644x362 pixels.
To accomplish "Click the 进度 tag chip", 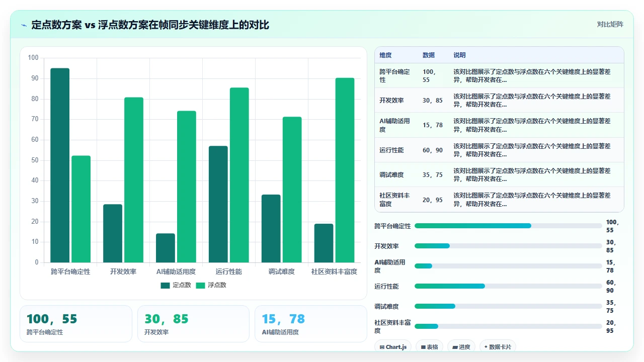I will coord(461,347).
